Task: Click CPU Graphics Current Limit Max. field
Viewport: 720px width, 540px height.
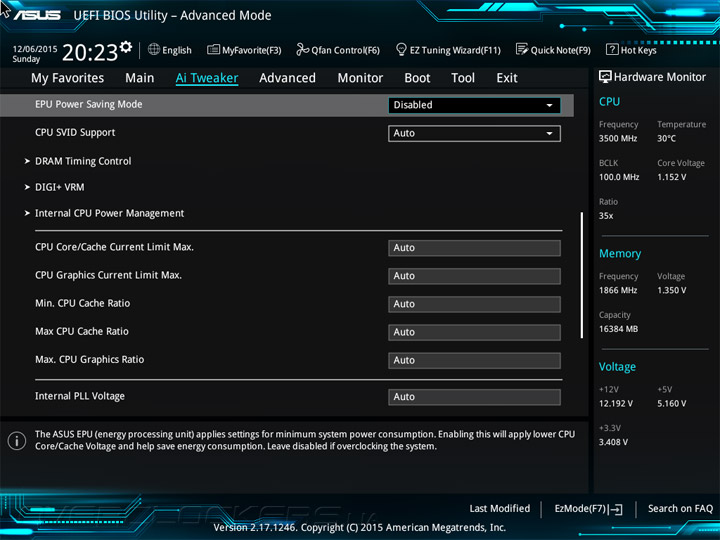Action: (x=474, y=276)
